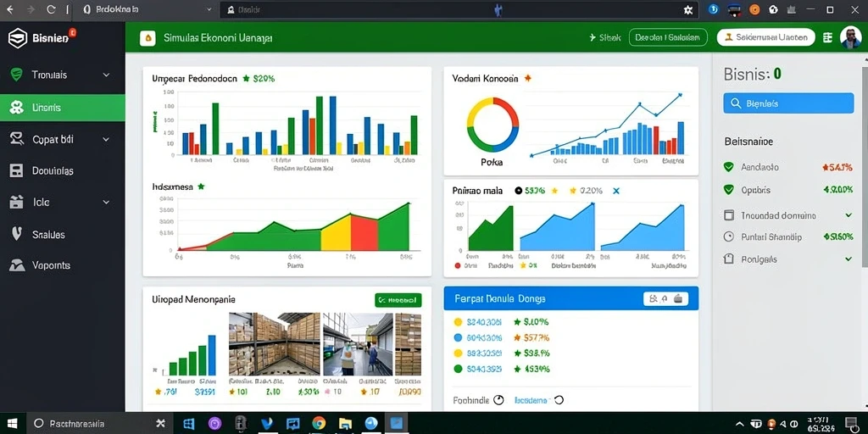Viewport: 868px width, 434px height.
Task: Click the Dsoolsn Saiaisan outlined header button
Action: [668, 37]
